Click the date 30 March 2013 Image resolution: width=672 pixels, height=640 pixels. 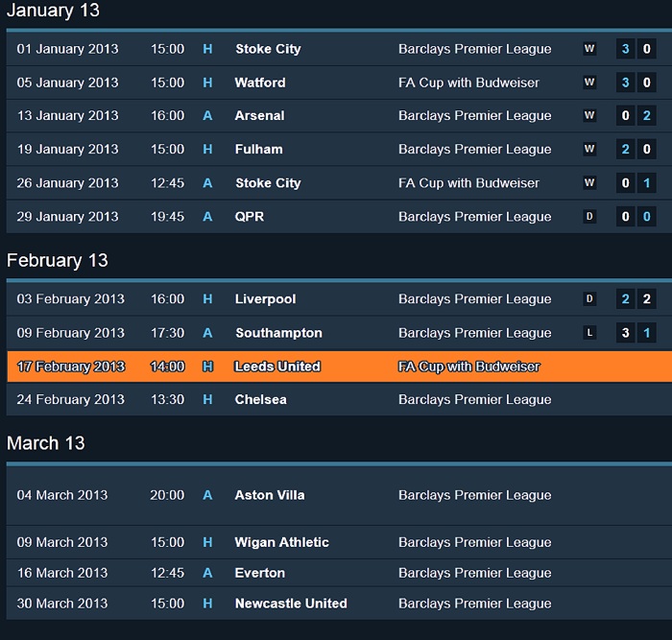(x=62, y=604)
